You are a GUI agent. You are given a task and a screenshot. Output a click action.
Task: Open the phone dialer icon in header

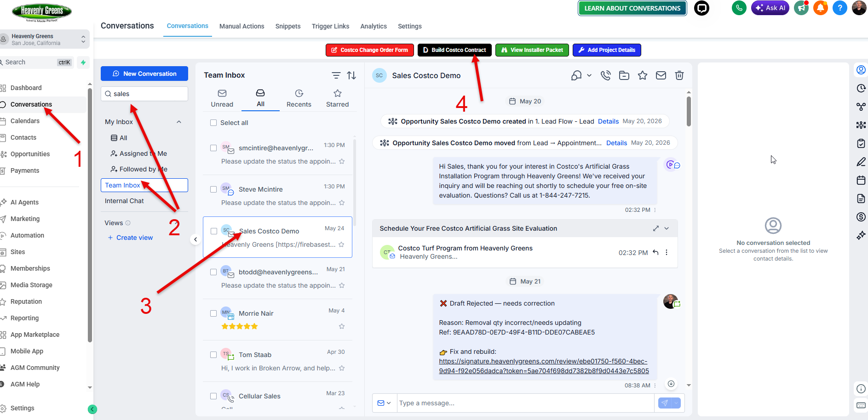[x=739, y=8]
